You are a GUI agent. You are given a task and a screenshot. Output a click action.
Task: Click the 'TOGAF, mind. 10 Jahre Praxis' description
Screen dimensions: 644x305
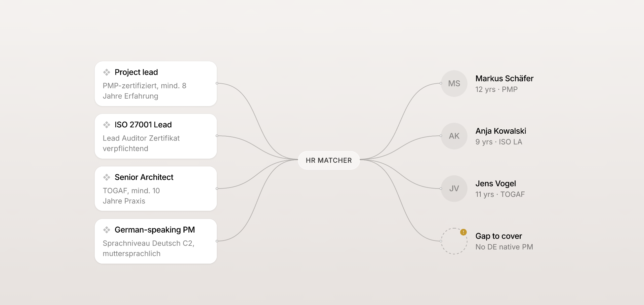coord(131,196)
